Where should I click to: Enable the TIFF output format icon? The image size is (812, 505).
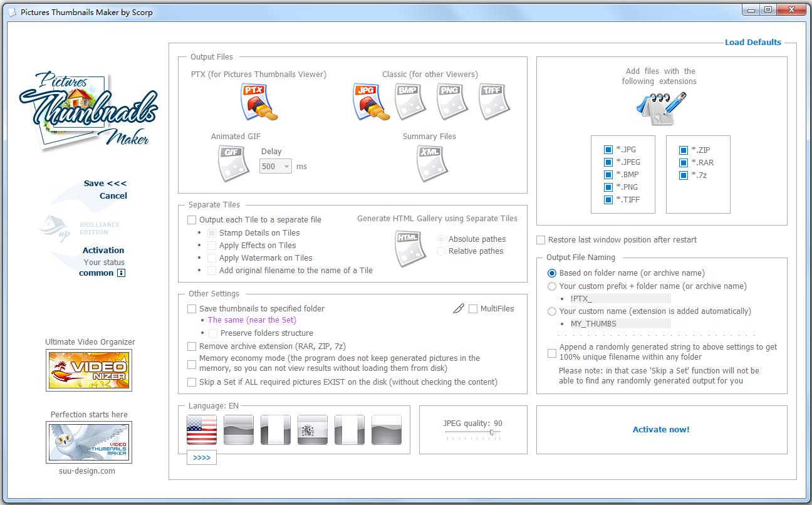click(494, 102)
